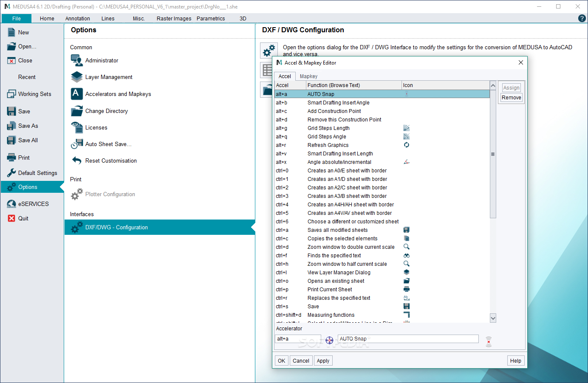Screen dimensions: 588x383
Task: Open the File ribbon tab
Action: tap(17, 19)
